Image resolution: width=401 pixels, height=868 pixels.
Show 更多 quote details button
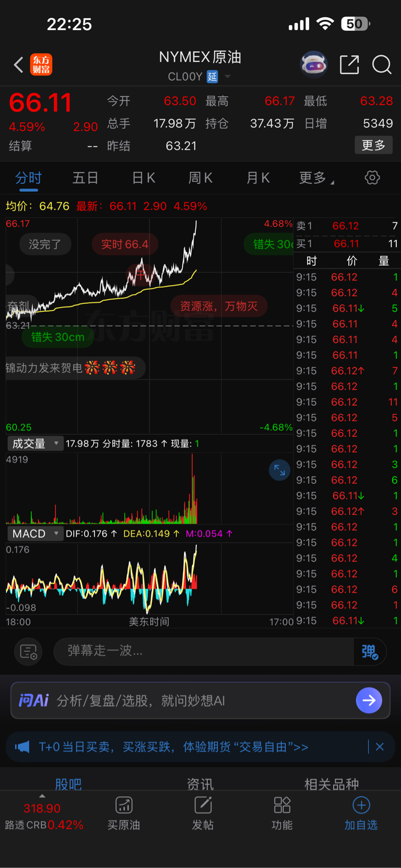tap(373, 145)
